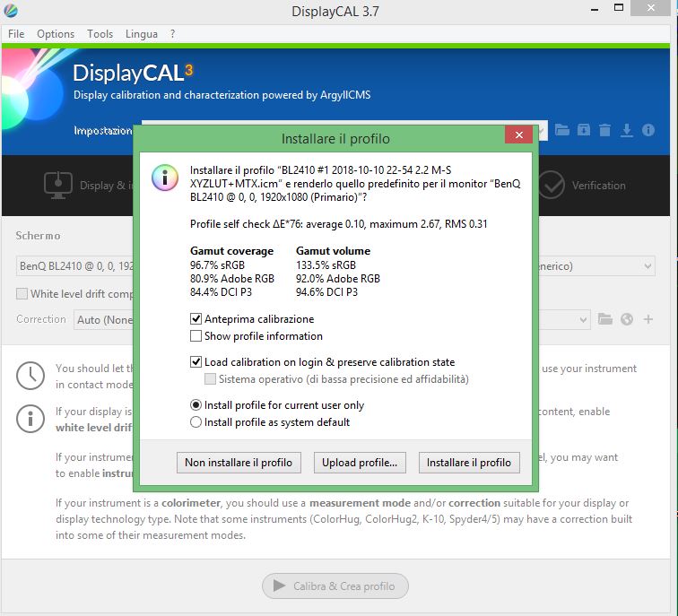Image resolution: width=678 pixels, height=616 pixels.
Task: Toggle Anteprima calibrazione checkbox
Action: pyautogui.click(x=196, y=319)
